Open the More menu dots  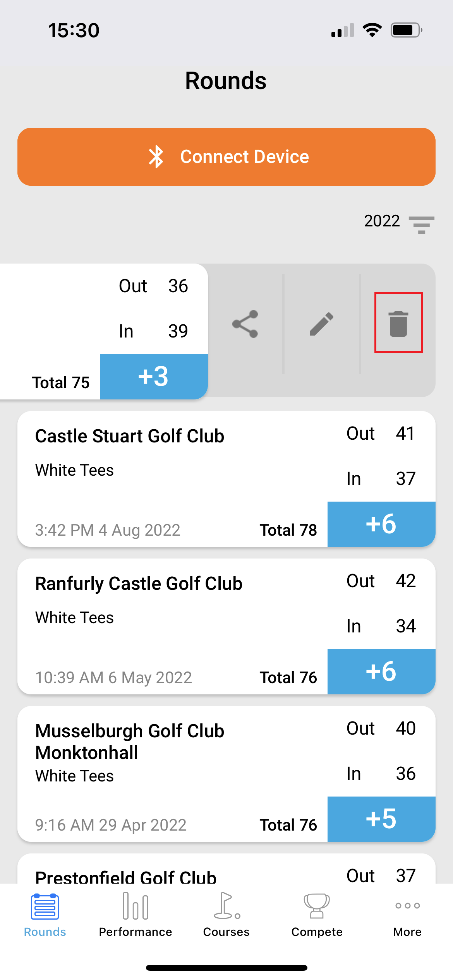407,914
